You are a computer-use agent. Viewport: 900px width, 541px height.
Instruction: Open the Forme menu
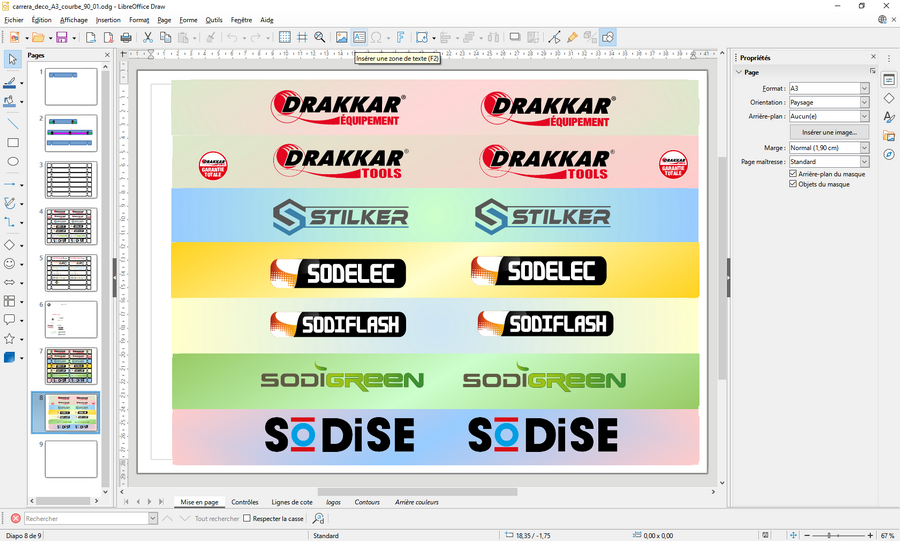pyautogui.click(x=188, y=20)
